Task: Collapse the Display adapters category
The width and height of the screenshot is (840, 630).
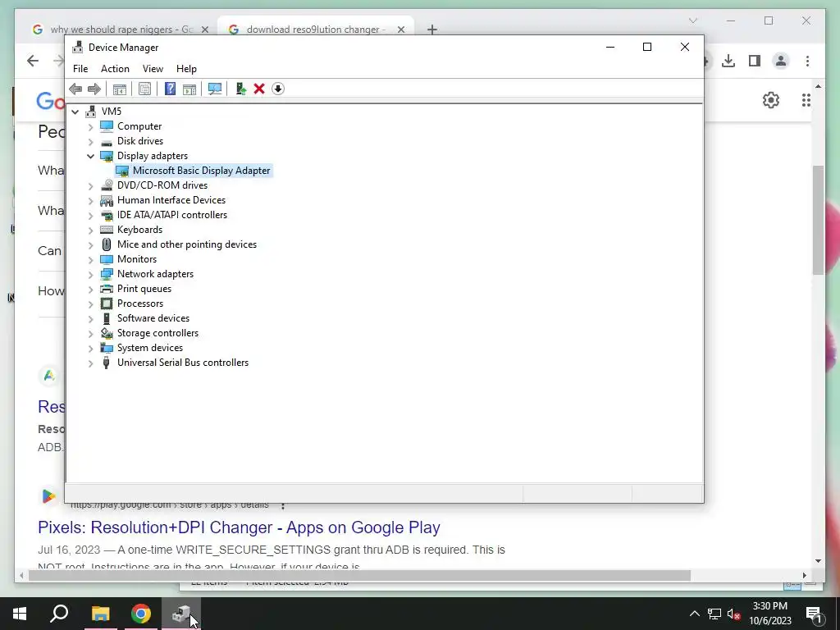Action: pyautogui.click(x=90, y=157)
